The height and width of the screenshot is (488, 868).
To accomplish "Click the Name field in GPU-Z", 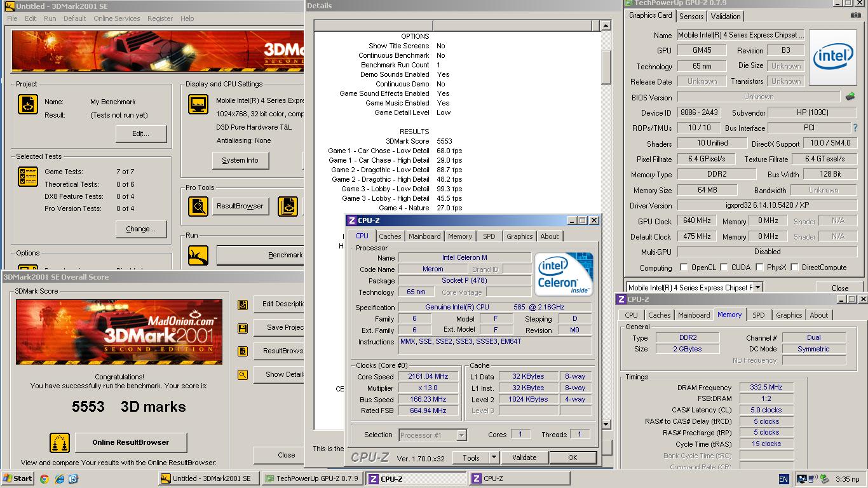I will [741, 35].
